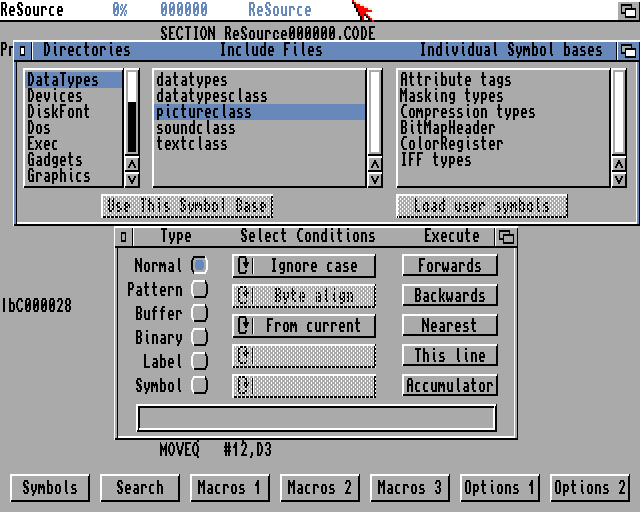Click Load user symbols button
The height and width of the screenshot is (512, 640).
coord(482,206)
